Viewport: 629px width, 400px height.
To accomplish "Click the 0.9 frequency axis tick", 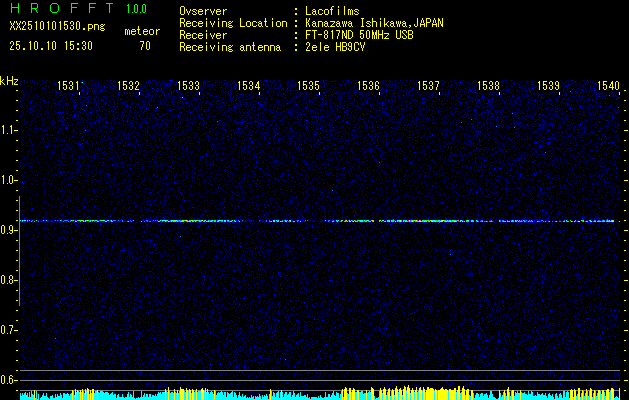I will click(x=9, y=230).
